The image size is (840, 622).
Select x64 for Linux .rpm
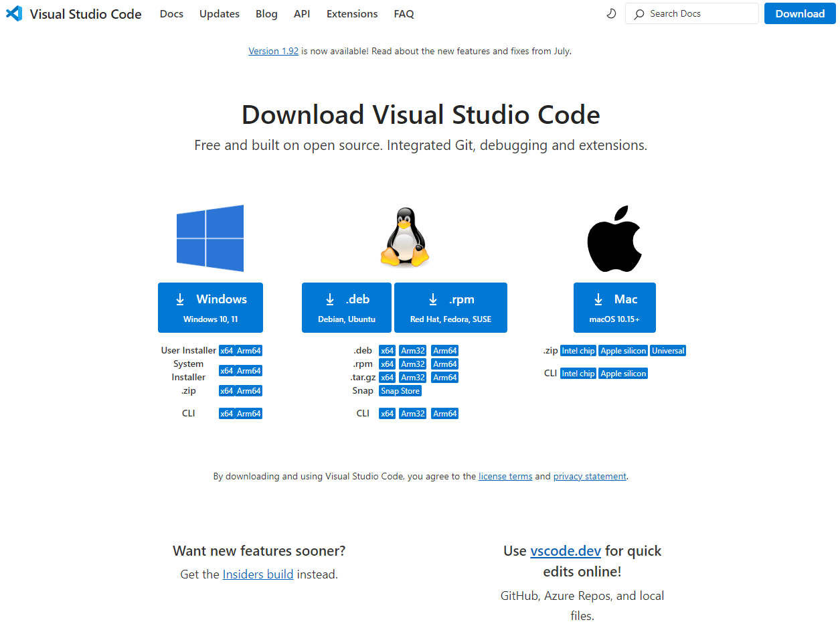(387, 364)
